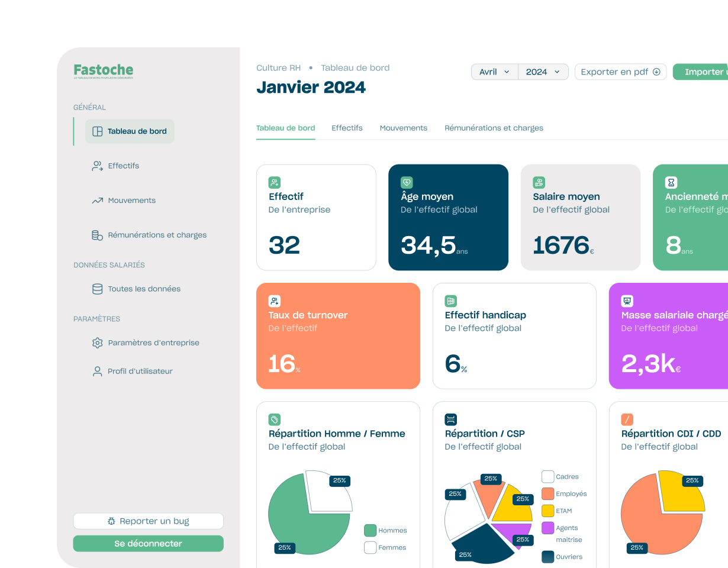Click the Effectif handicap card icon
The height and width of the screenshot is (568, 728).
450,301
